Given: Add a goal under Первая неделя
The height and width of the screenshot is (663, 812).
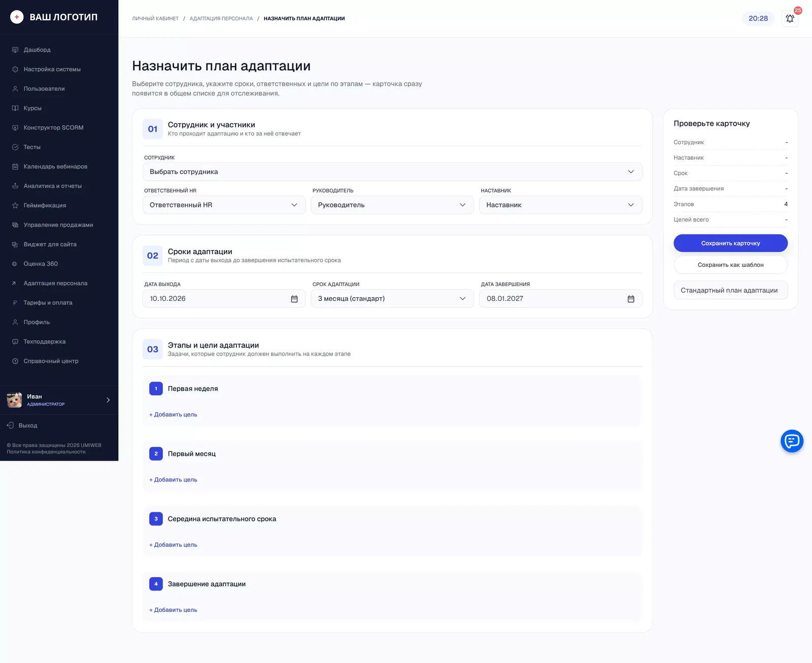Looking at the screenshot, I should click(x=173, y=415).
